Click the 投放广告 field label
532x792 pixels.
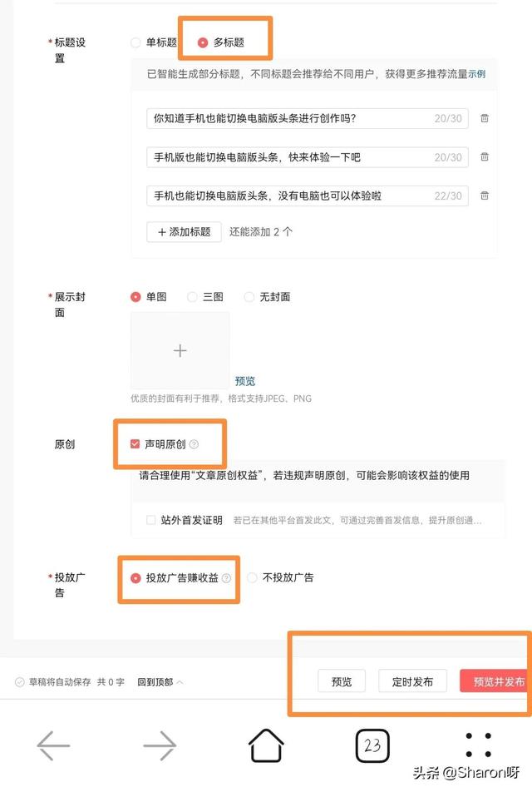(70, 585)
